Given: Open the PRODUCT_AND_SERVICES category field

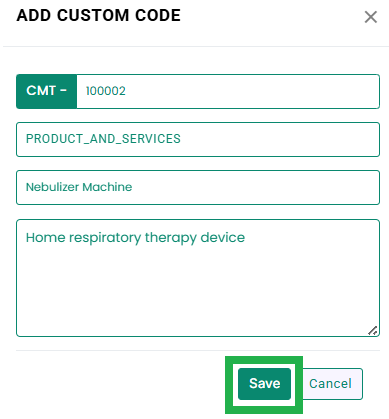Looking at the screenshot, I should 198,139.
